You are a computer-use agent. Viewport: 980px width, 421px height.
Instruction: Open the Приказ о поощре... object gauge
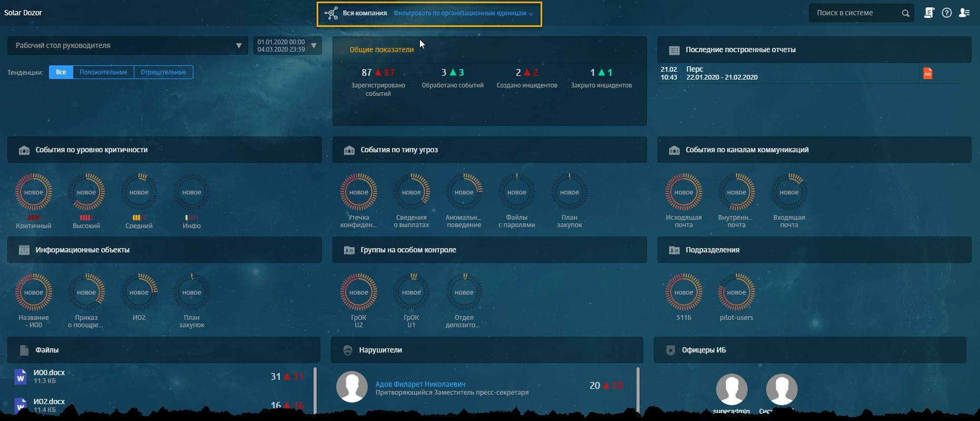86,292
